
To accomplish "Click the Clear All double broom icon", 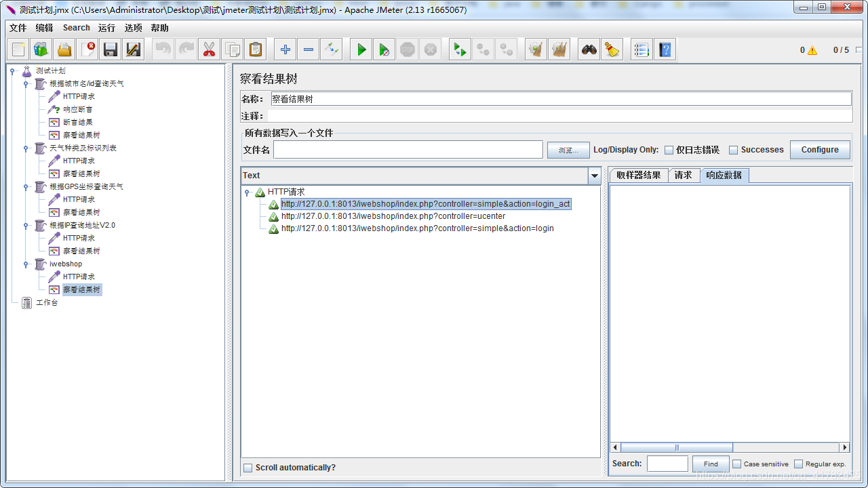I will pyautogui.click(x=559, y=49).
